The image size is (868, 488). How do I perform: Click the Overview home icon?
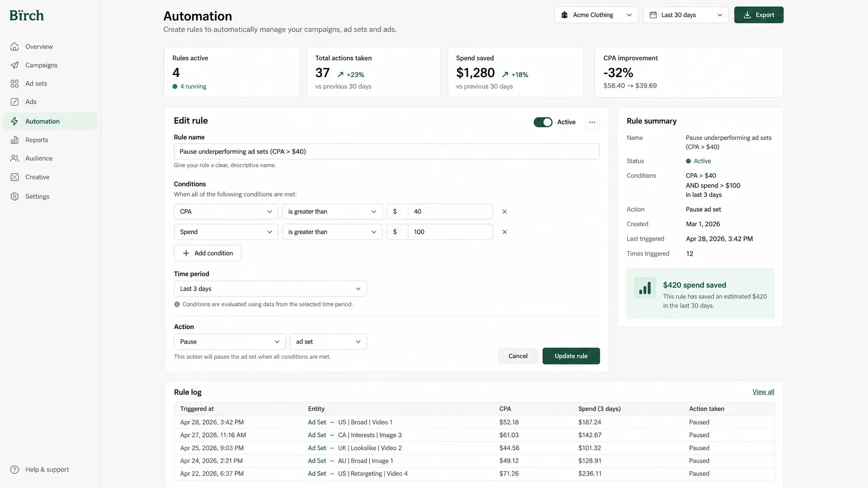(15, 47)
